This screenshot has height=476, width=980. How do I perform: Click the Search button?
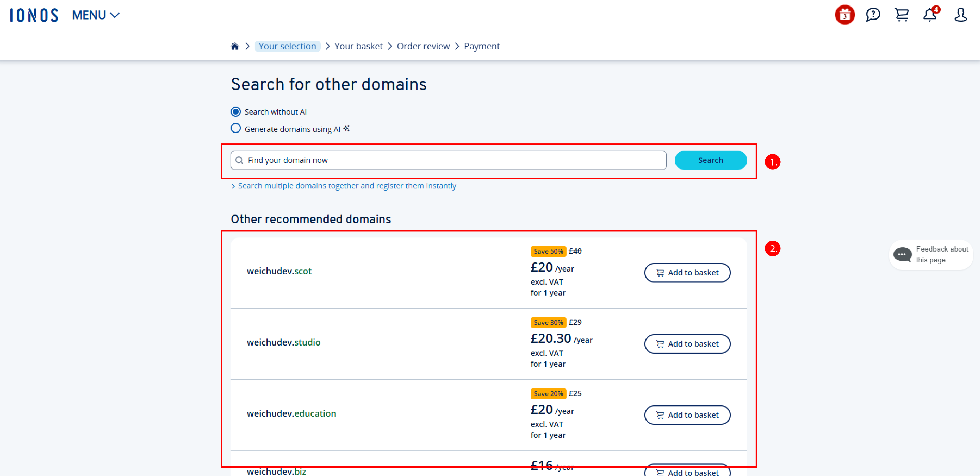point(710,160)
